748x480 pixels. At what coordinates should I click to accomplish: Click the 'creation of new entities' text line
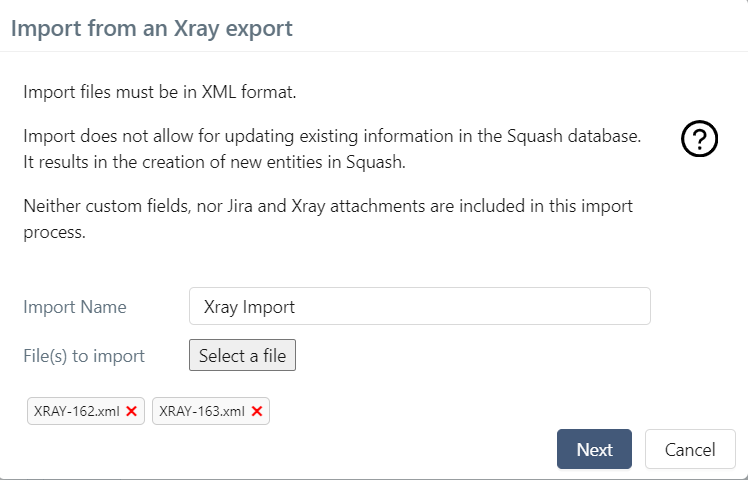(x=214, y=161)
